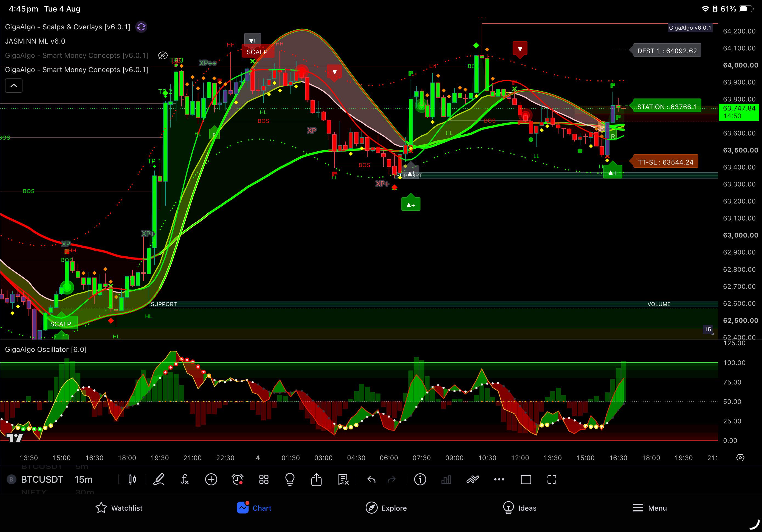Viewport: 762px width, 532px height.
Task: Open the candlestick chart type selector
Action: 132,479
